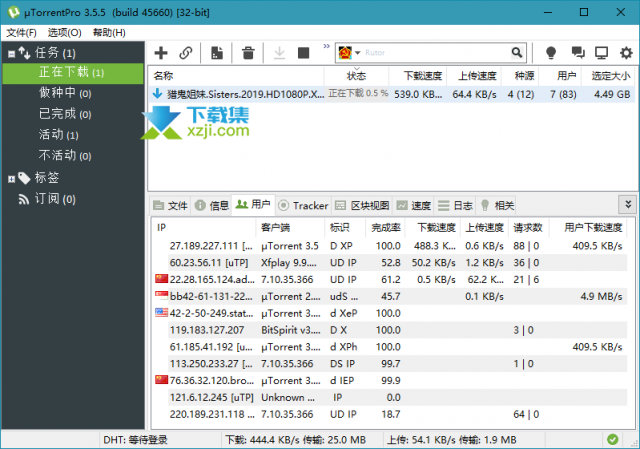The width and height of the screenshot is (640, 449).
Task: Sort torrents by 名称 column
Action: (x=236, y=76)
